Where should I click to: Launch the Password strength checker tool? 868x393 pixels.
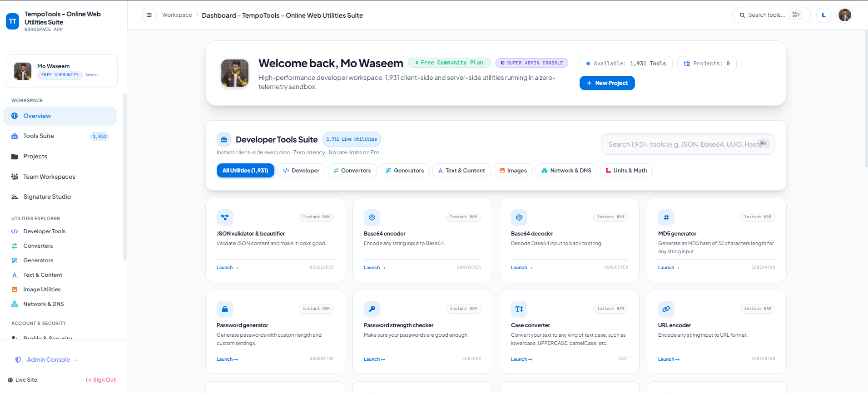tap(374, 359)
